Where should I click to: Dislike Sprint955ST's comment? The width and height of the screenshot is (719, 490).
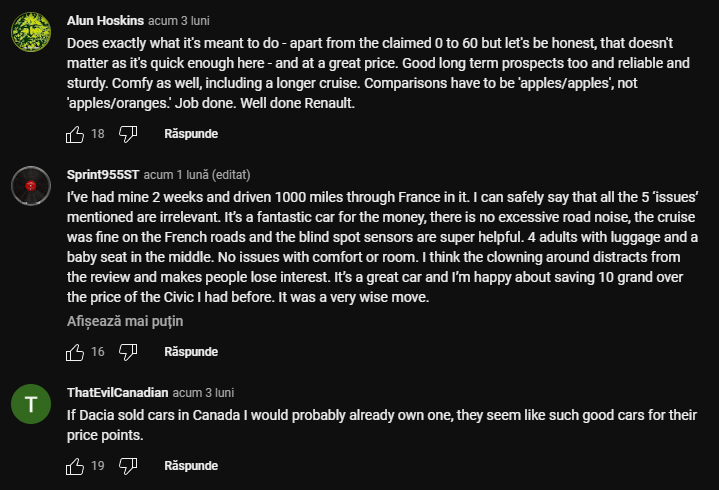pos(128,352)
